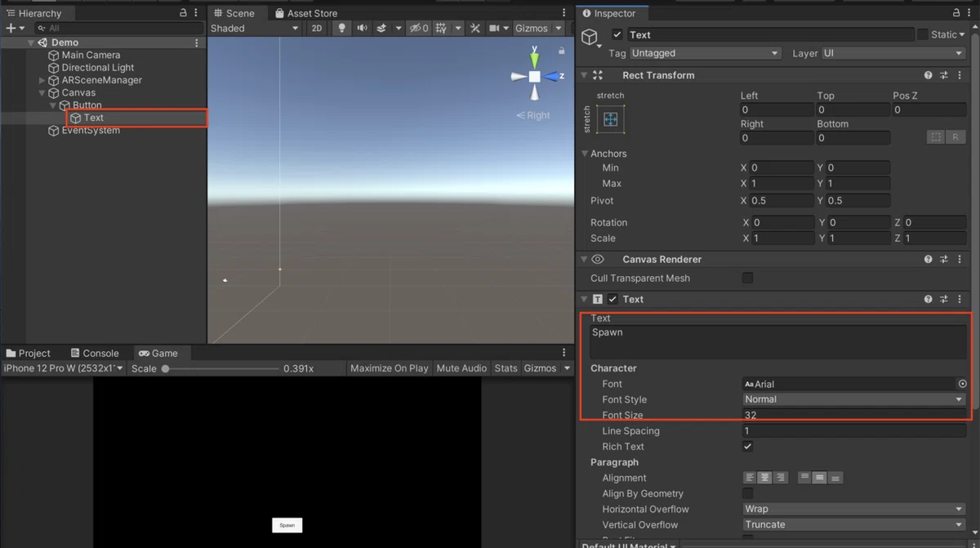Click Demo scene options menu in Hierarchy
Image resolution: width=980 pixels, height=548 pixels.
tap(197, 42)
